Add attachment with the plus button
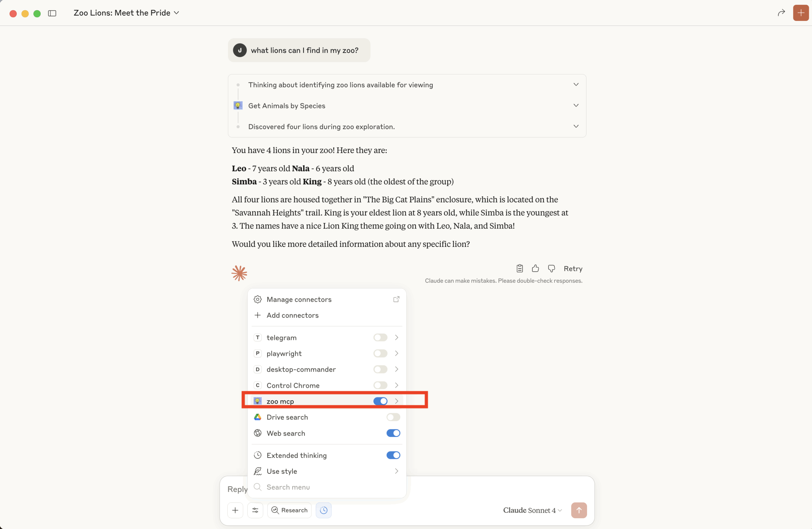The image size is (812, 529). (x=235, y=510)
